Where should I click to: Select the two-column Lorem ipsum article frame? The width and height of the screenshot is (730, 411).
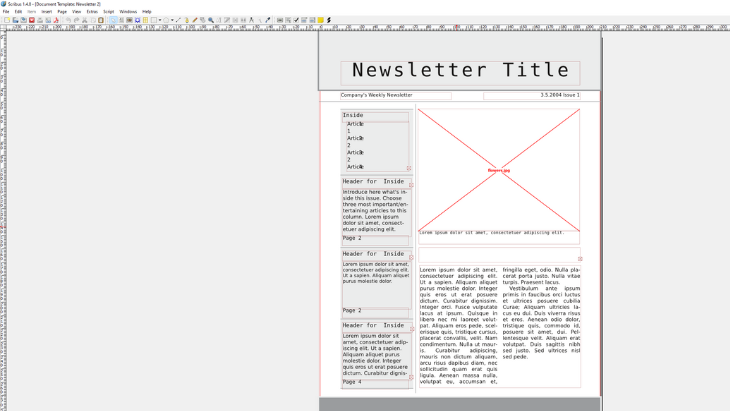pos(500,326)
